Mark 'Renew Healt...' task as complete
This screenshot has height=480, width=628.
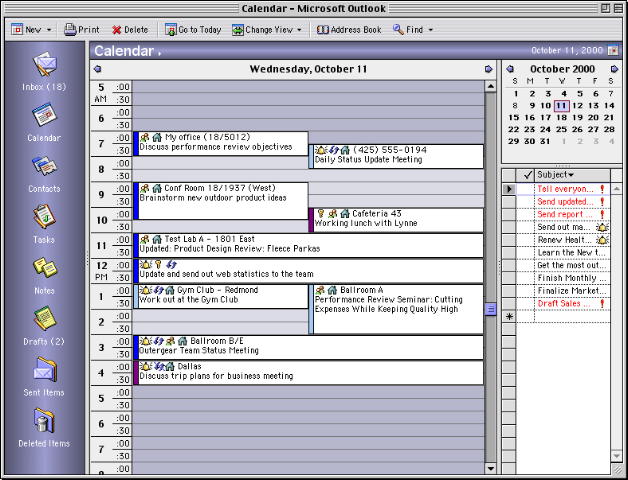coord(527,240)
